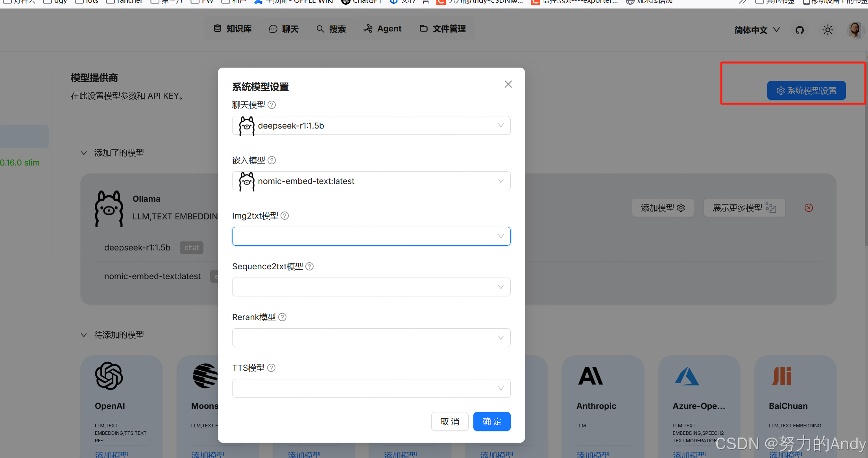The width and height of the screenshot is (868, 458).
Task: Confirm with the 确定 button
Action: point(492,421)
